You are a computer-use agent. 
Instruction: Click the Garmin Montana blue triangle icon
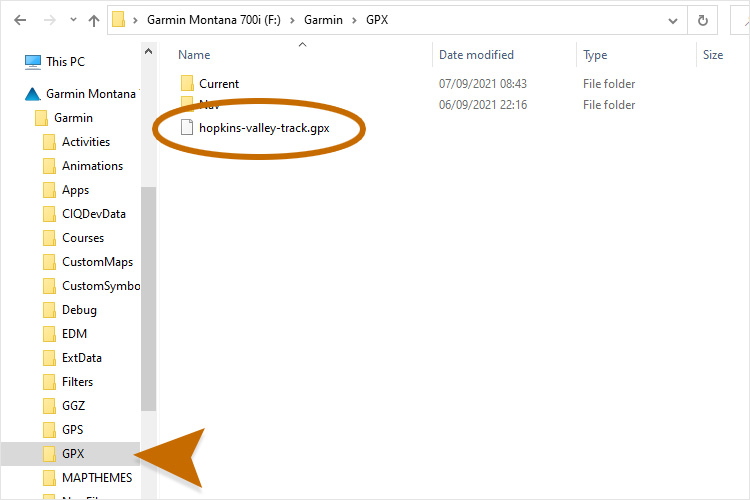pos(33,94)
